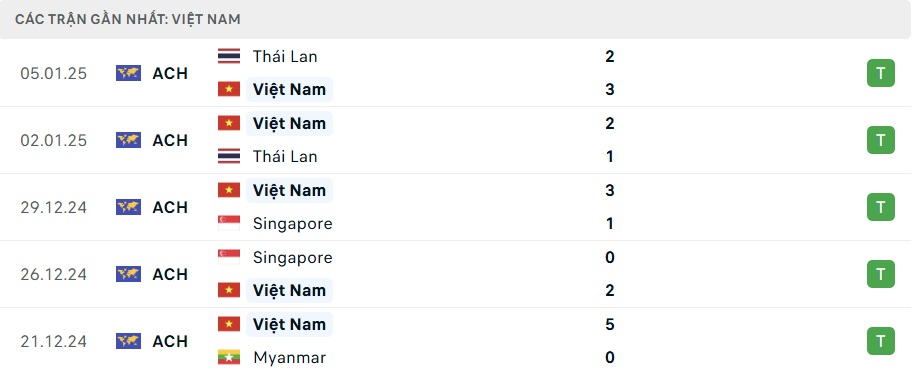Click the Myanmar flag icon

(229, 358)
